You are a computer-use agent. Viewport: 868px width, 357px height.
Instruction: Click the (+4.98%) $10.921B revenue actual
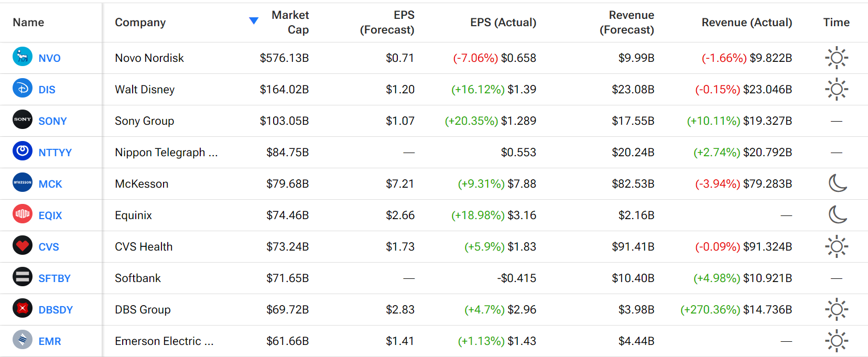[x=743, y=278]
